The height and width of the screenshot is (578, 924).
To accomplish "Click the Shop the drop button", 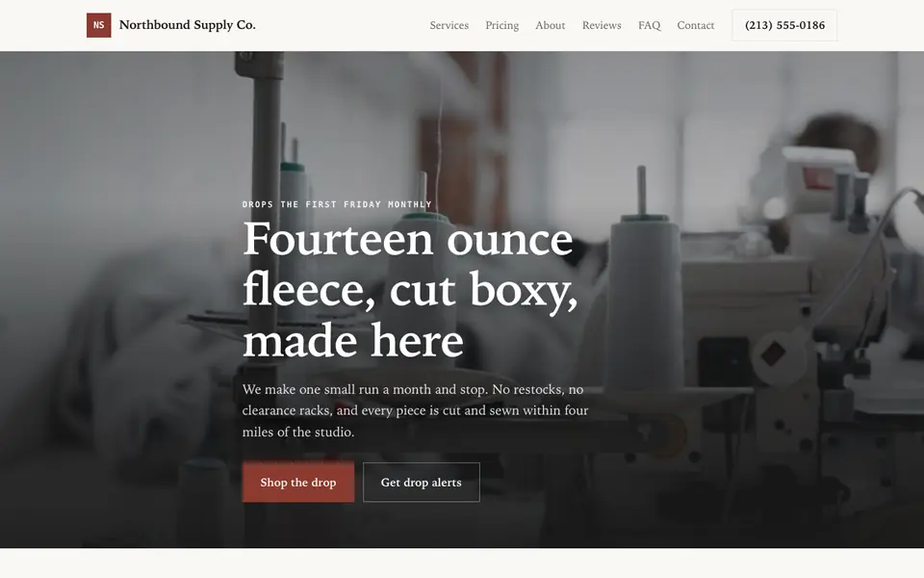I will 298,483.
